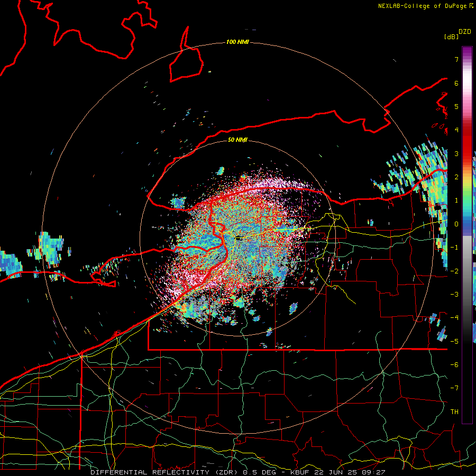
Task: Click the 100 NMI range ring label
Action: coord(237,42)
